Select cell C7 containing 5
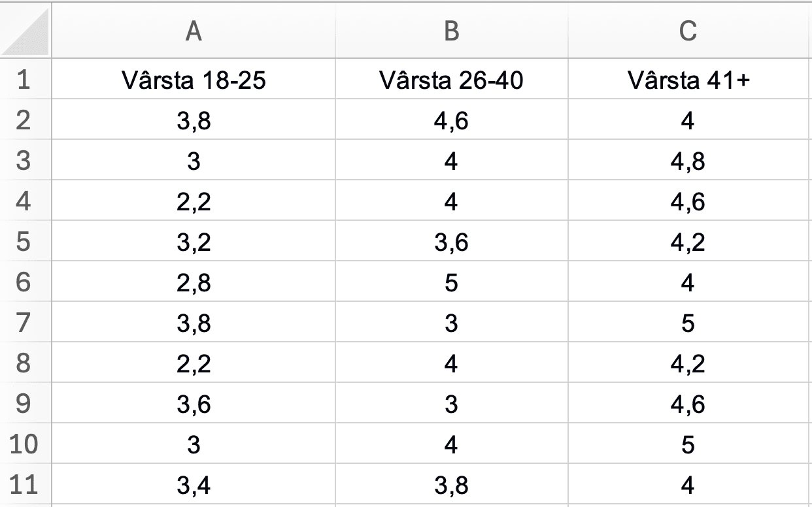The image size is (812, 507). click(688, 323)
